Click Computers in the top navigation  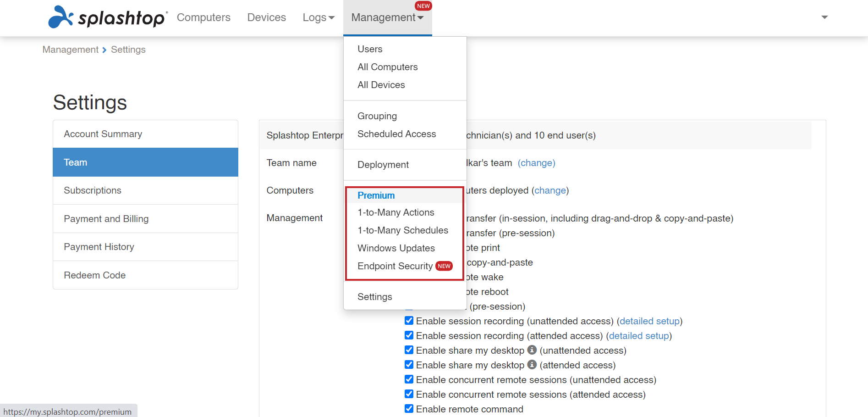pos(203,17)
